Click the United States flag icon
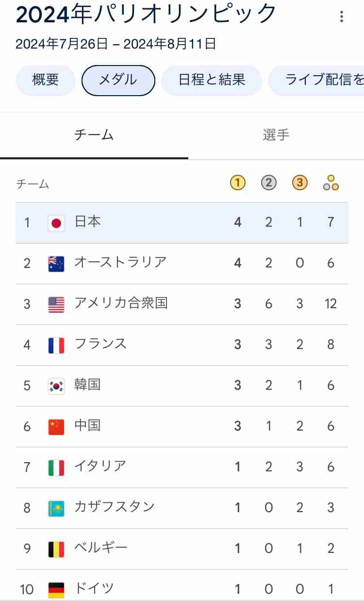364x601 pixels. tap(56, 304)
